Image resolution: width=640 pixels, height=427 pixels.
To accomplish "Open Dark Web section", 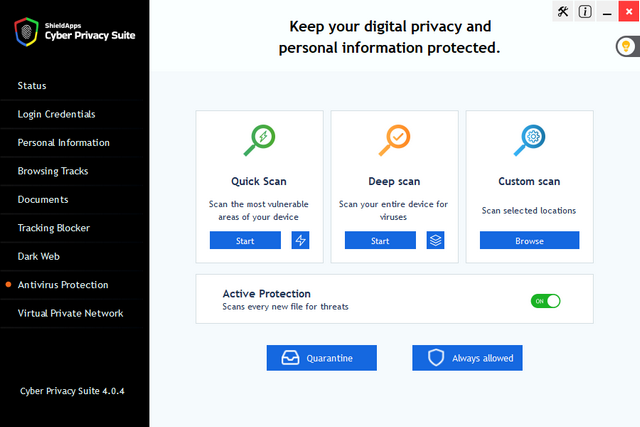I will tap(40, 257).
